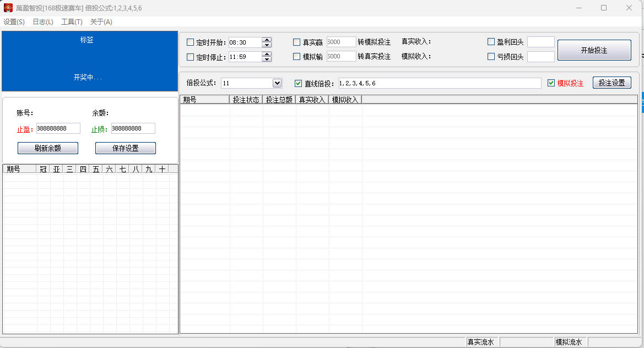Maximize the window
Viewport: 644px width, 348px height.
tap(604, 8)
